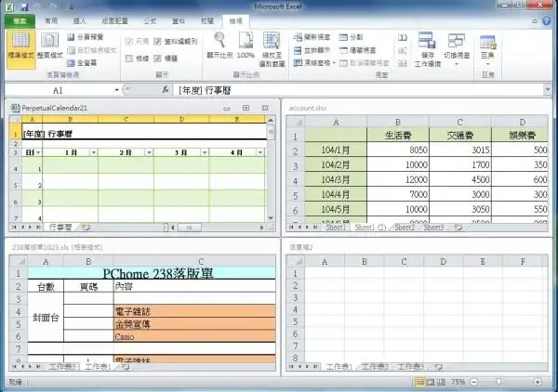Viewport: 558px width, 392px height.
Task: Switch to the Page Layout (版面配置) tab
Action: (x=114, y=21)
